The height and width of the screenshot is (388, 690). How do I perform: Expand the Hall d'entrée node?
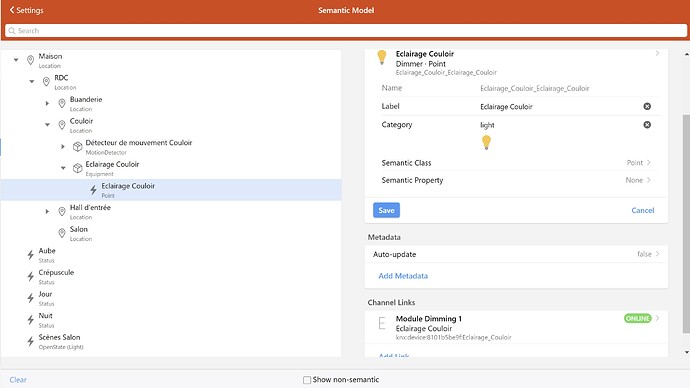47,212
